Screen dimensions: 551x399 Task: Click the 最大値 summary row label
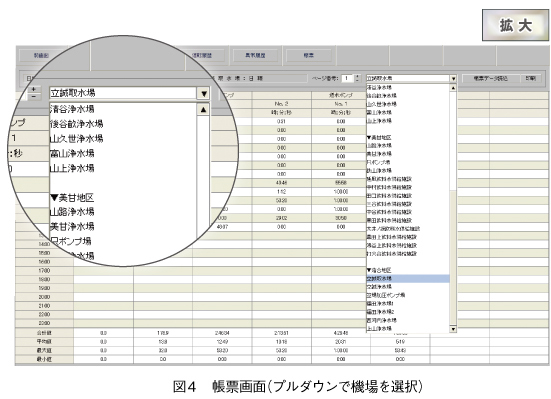coord(44,350)
